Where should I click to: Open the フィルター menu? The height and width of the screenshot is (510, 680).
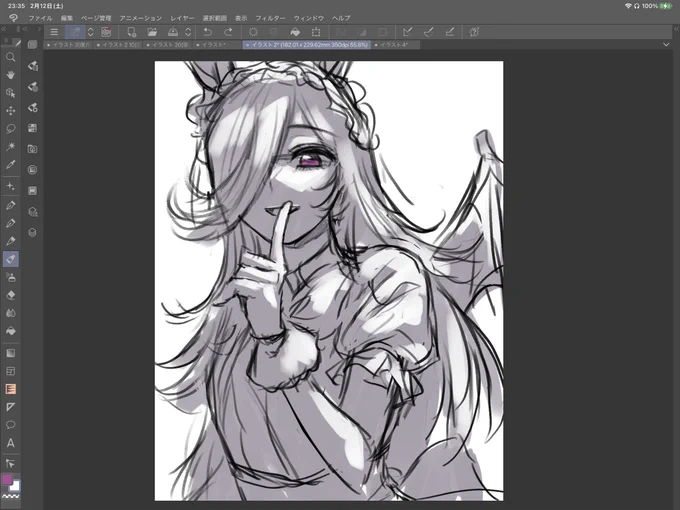click(270, 18)
